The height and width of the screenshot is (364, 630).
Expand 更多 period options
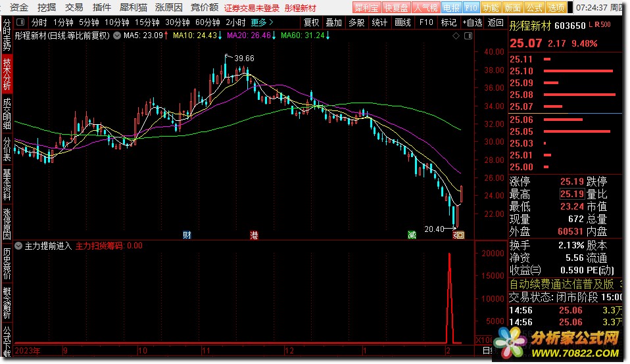pyautogui.click(x=262, y=22)
